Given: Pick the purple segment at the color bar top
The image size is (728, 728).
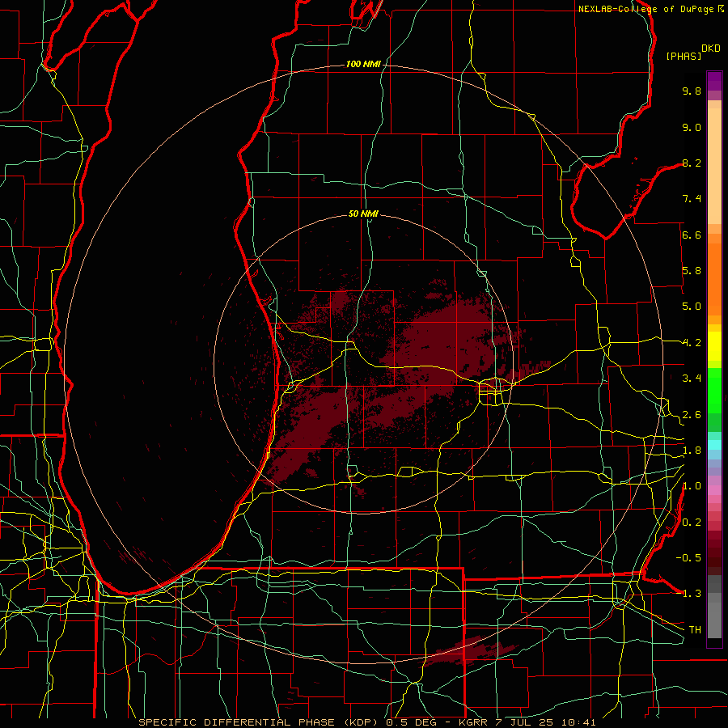Looking at the screenshot, I should pos(714,81).
